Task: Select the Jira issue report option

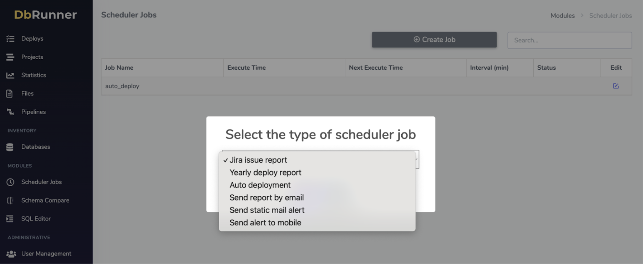Action: pyautogui.click(x=258, y=160)
